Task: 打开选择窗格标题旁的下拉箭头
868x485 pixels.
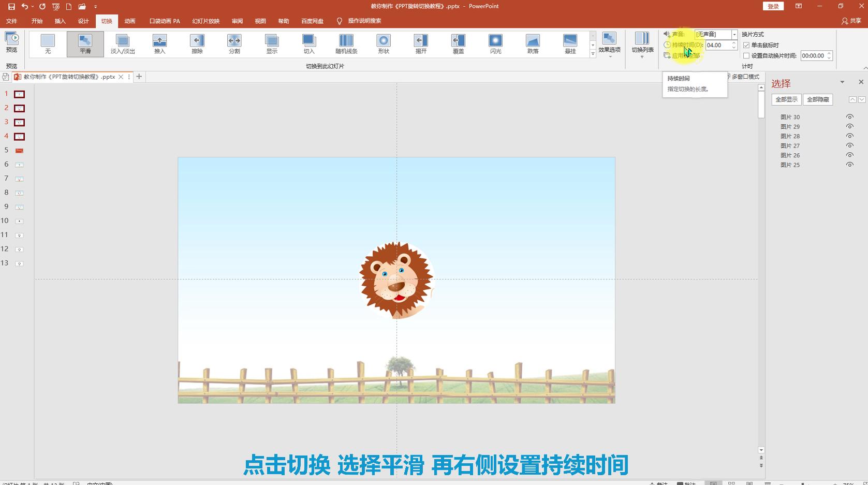Action: 843,82
